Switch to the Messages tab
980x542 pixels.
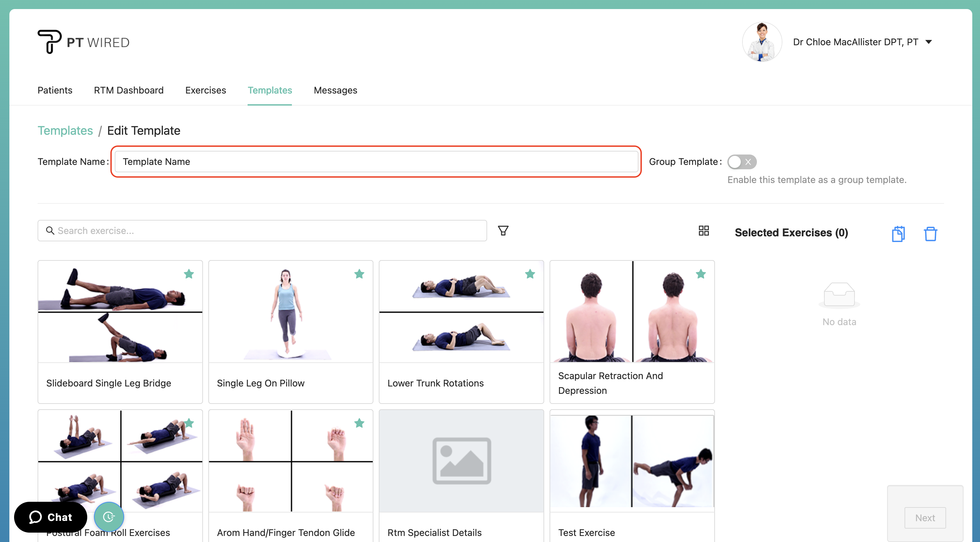click(335, 91)
